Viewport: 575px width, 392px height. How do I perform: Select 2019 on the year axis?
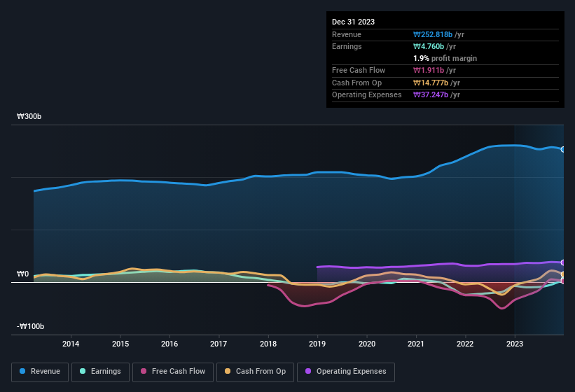(317, 343)
